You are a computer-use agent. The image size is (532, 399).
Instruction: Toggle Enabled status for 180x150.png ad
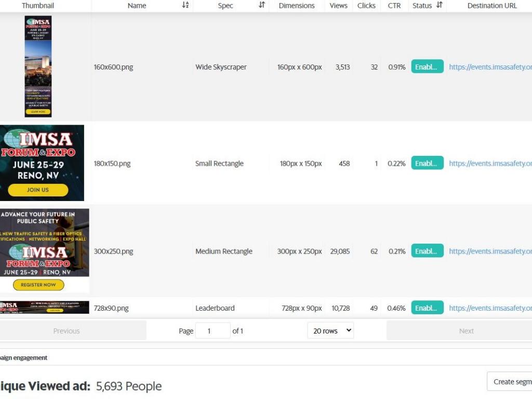427,163
